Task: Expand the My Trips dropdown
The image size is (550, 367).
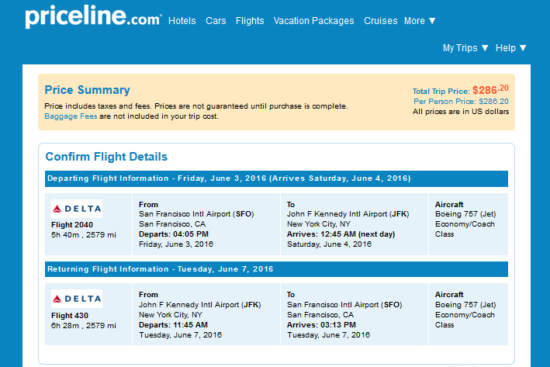Action: point(465,48)
